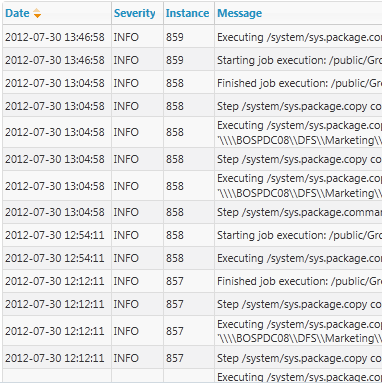Select last fully visible Step sys.package.copy row for 857

pyautogui.click(x=192, y=358)
